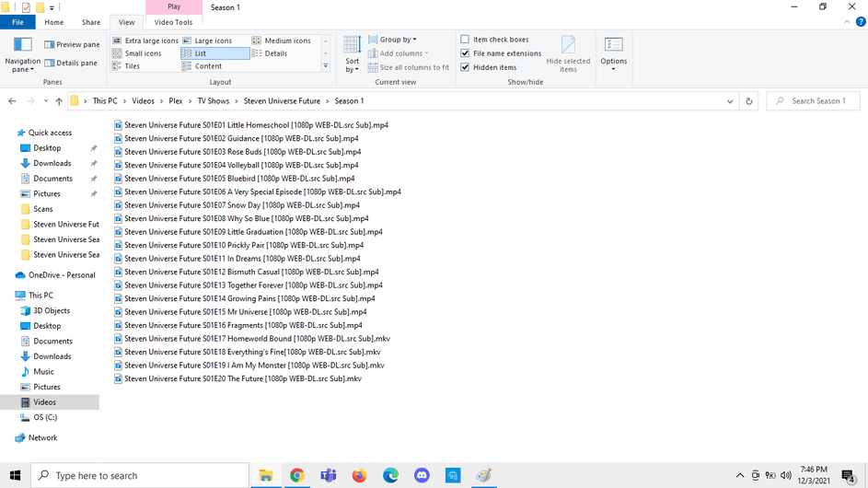
Task: Open address bar history dropdown
Action: pyautogui.click(x=730, y=101)
